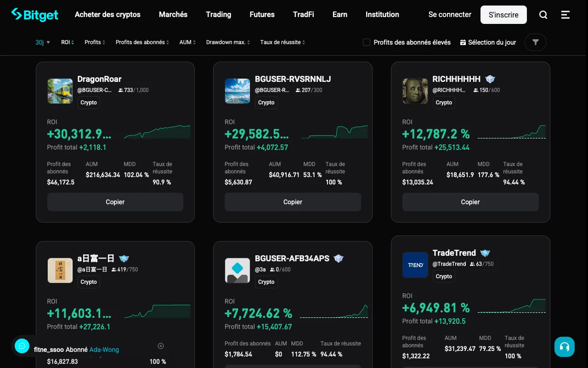
Task: Open the funnel filter button
Action: [x=536, y=42]
